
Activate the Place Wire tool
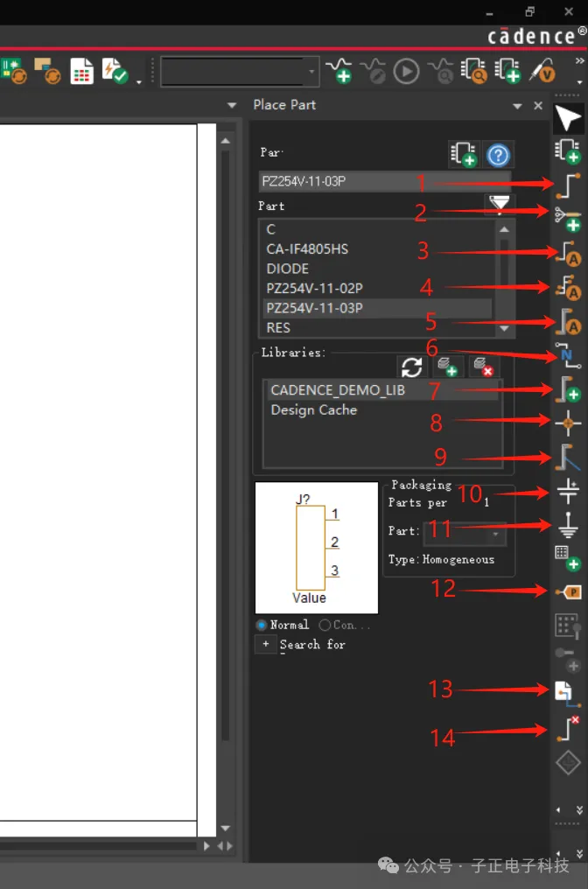(x=568, y=185)
